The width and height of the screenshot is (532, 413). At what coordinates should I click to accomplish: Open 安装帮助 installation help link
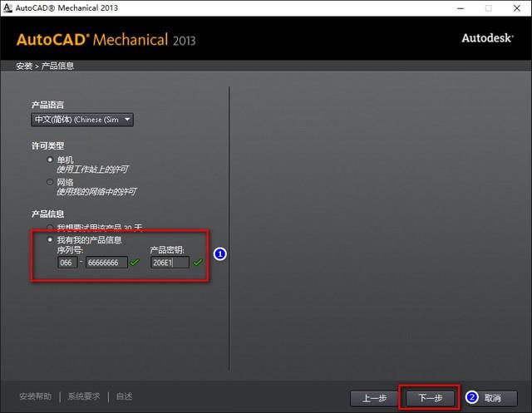35,396
